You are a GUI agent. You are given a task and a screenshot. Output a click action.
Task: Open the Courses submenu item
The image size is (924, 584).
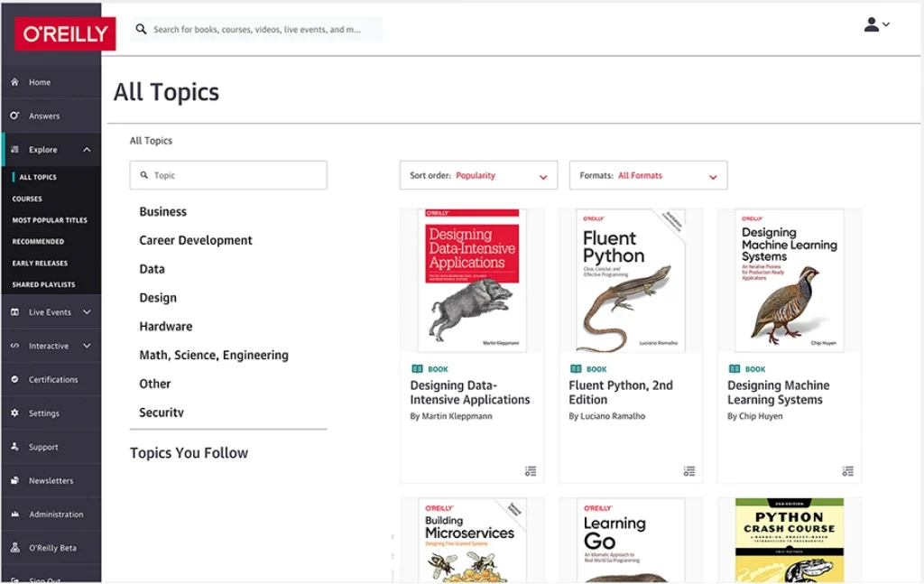pyautogui.click(x=27, y=199)
